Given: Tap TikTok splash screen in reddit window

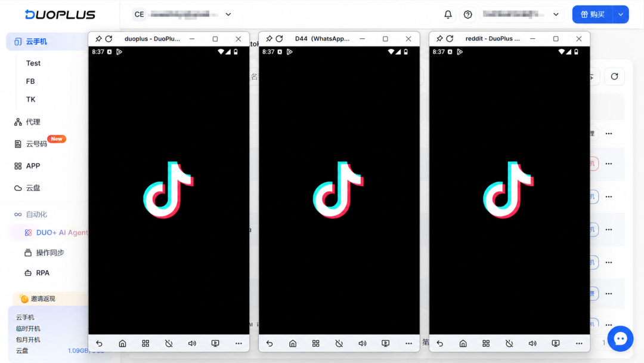Looking at the screenshot, I should 509,190.
